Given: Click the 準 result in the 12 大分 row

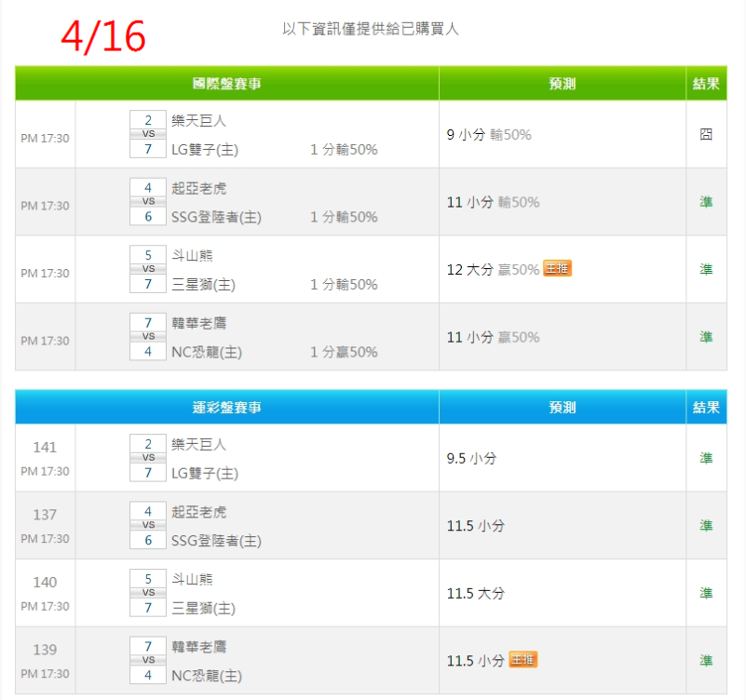Looking at the screenshot, I should pos(706,270).
